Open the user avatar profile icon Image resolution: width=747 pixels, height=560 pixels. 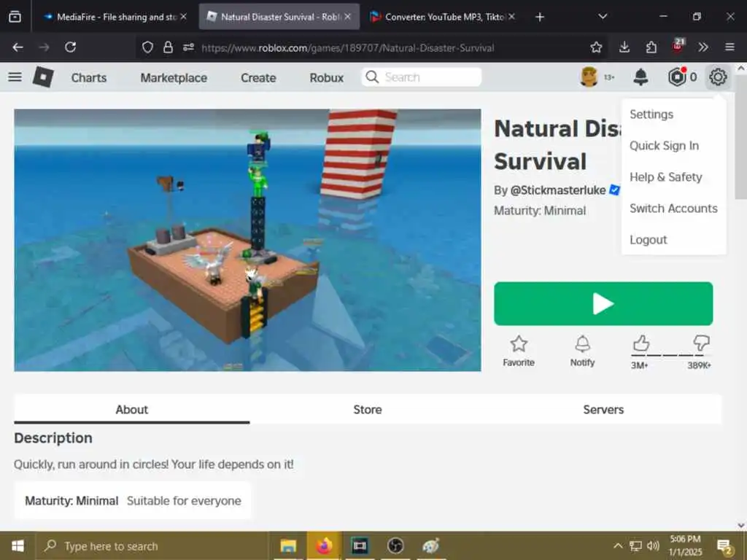(x=589, y=77)
